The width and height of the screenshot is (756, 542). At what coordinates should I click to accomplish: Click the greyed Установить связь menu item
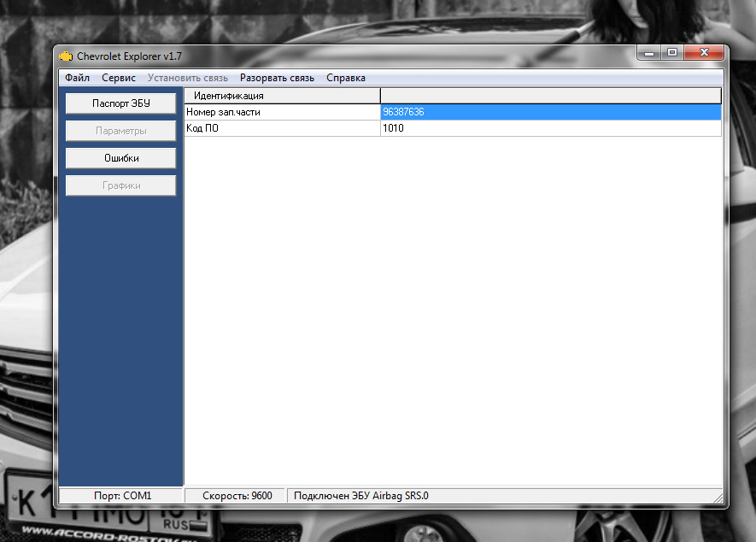pos(188,78)
